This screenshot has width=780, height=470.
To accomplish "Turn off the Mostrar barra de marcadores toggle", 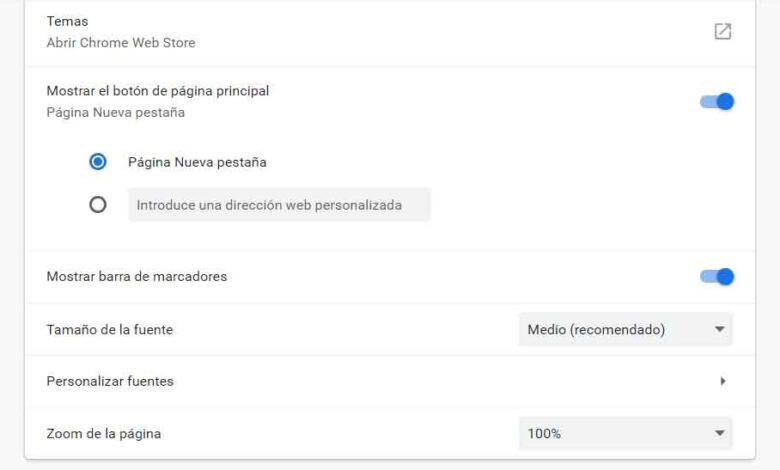I will coord(717,276).
